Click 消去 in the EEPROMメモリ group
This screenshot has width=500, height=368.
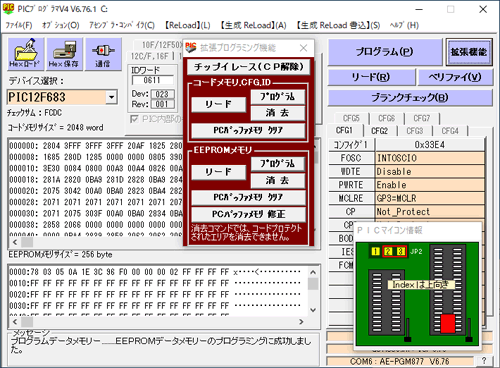278,180
